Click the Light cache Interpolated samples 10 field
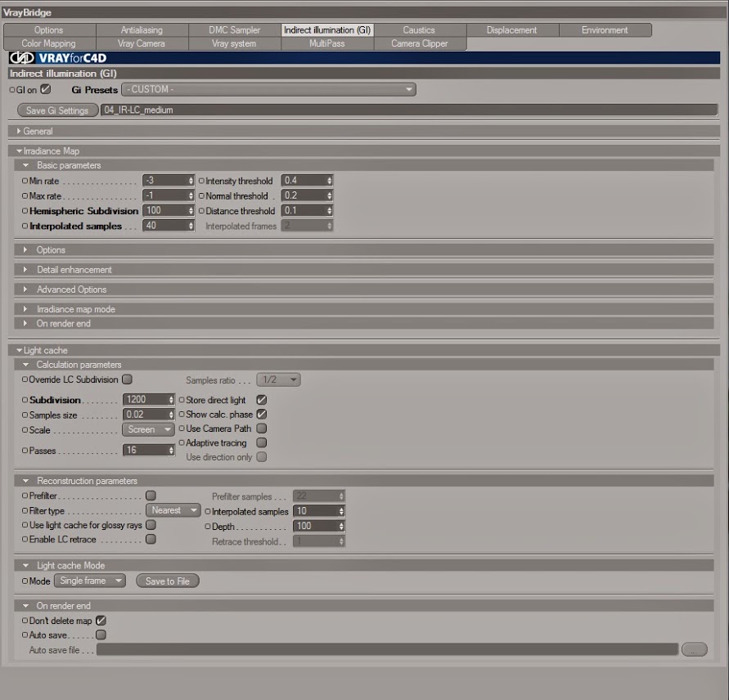The height and width of the screenshot is (700, 729). click(x=316, y=511)
